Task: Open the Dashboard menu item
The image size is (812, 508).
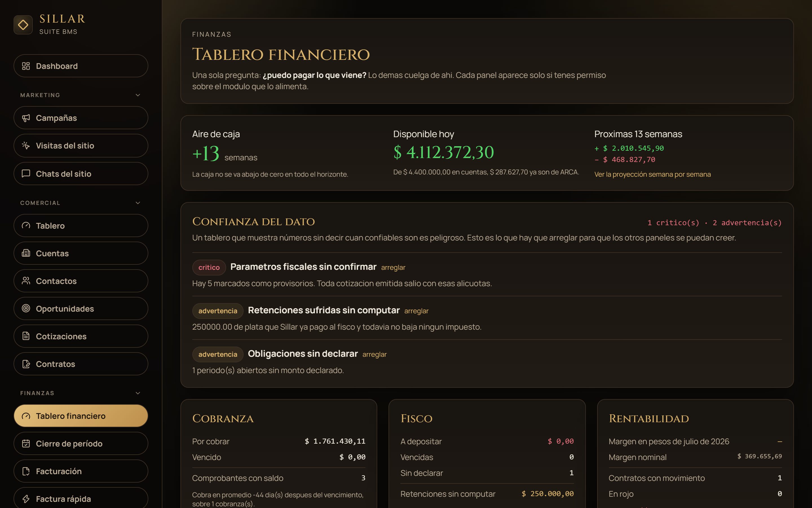Action: coord(81,66)
